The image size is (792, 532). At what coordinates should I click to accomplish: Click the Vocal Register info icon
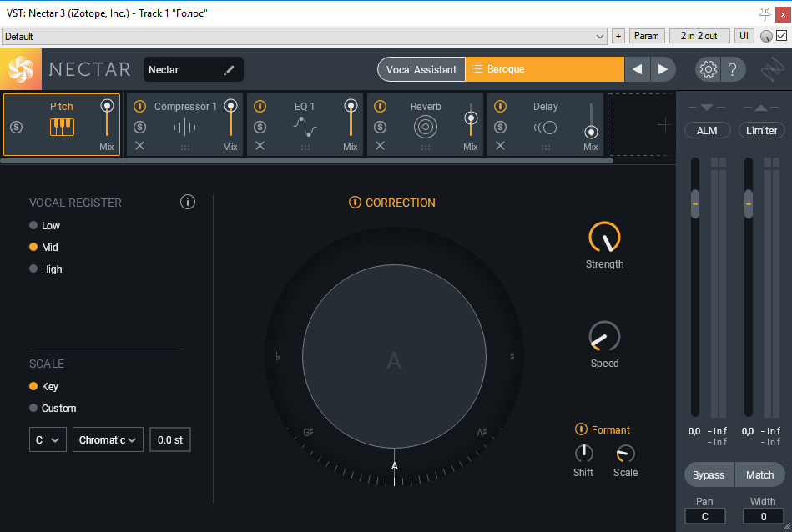pyautogui.click(x=188, y=202)
